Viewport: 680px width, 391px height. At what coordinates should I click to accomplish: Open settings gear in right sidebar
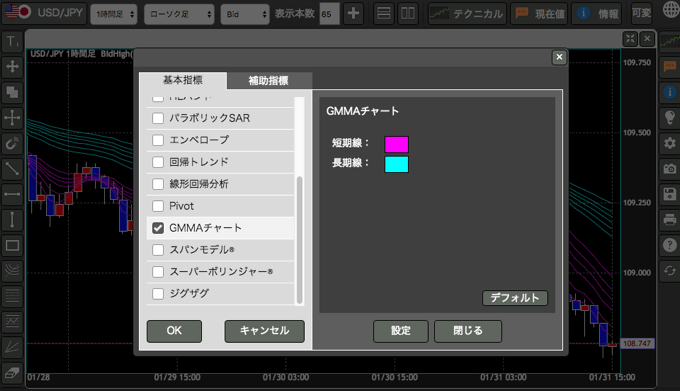[x=670, y=143]
